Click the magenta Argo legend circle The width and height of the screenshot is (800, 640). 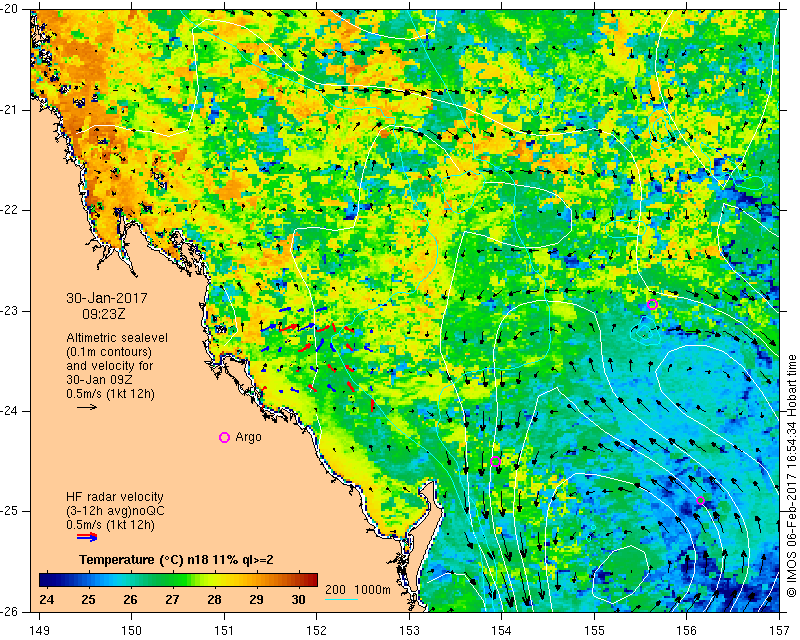(x=224, y=437)
